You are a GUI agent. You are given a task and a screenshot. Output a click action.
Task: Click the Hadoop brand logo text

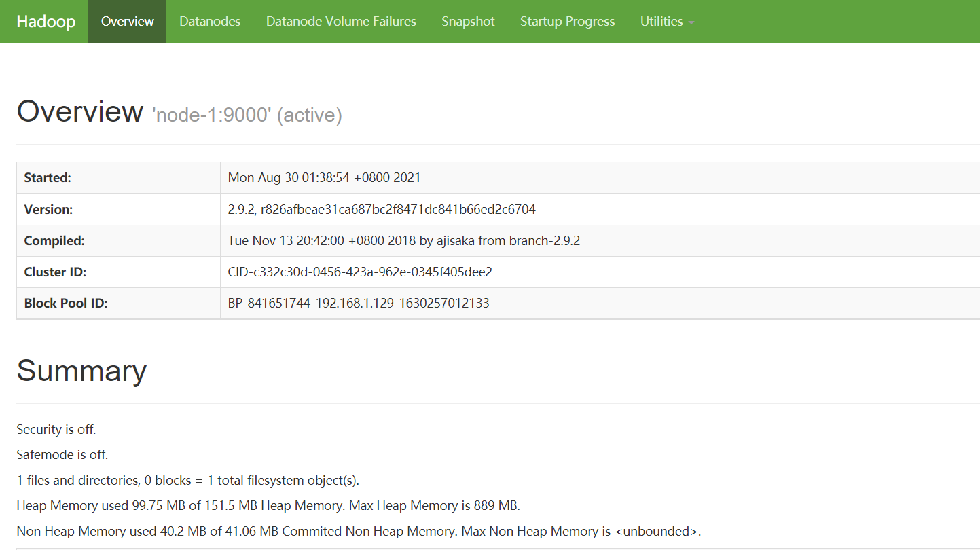tap(46, 22)
